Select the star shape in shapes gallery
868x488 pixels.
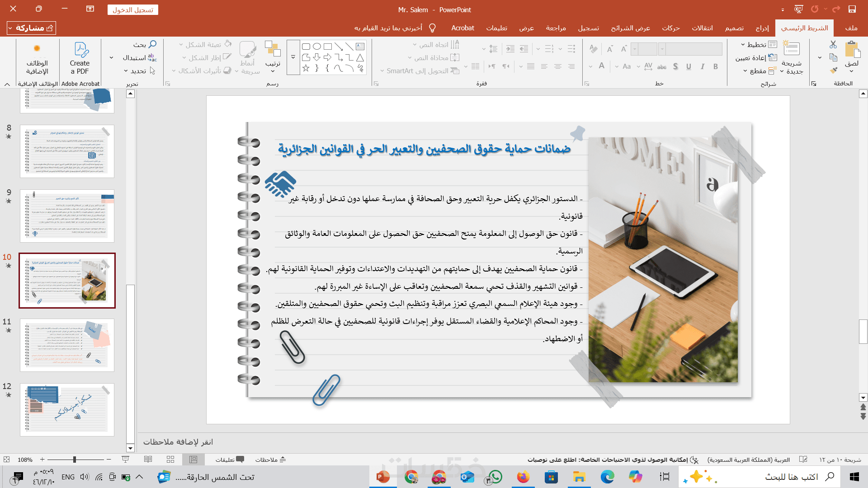306,68
